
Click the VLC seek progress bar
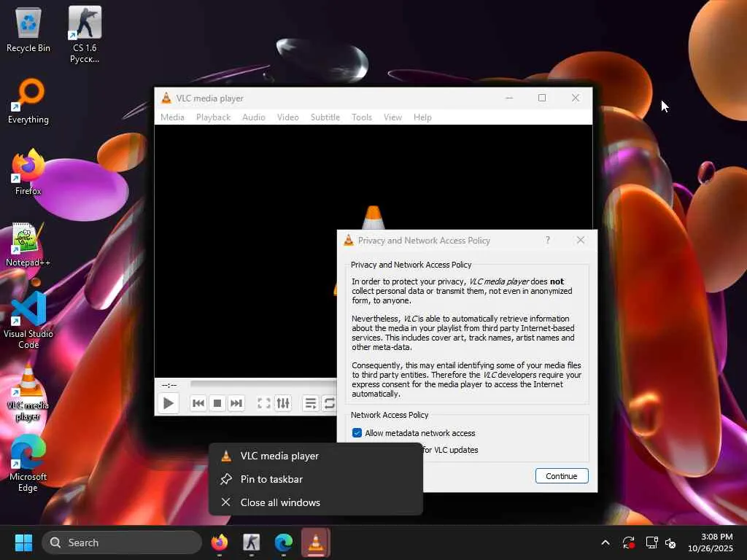263,384
